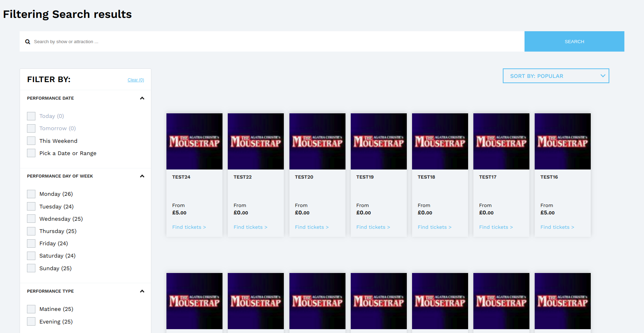Filter by Matinee (25) performances
644x333 pixels.
pos(31,309)
